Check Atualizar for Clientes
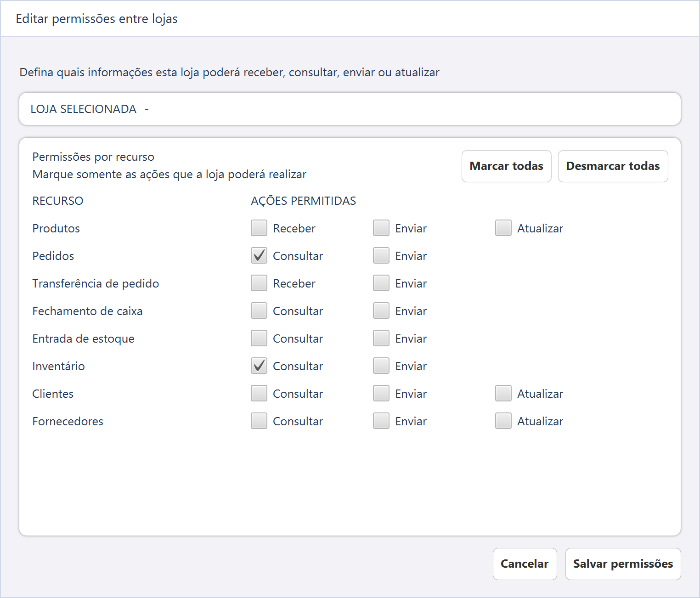Screen dimensions: 700x598 503,393
